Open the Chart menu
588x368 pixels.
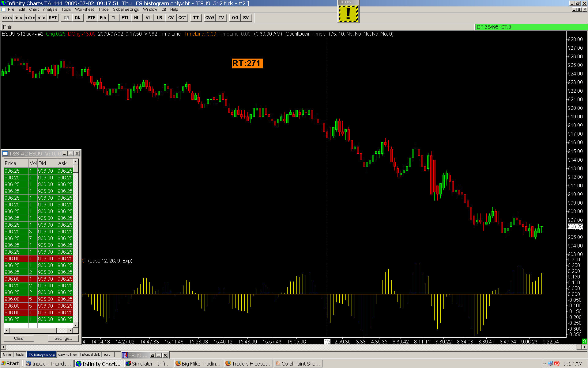coord(34,10)
